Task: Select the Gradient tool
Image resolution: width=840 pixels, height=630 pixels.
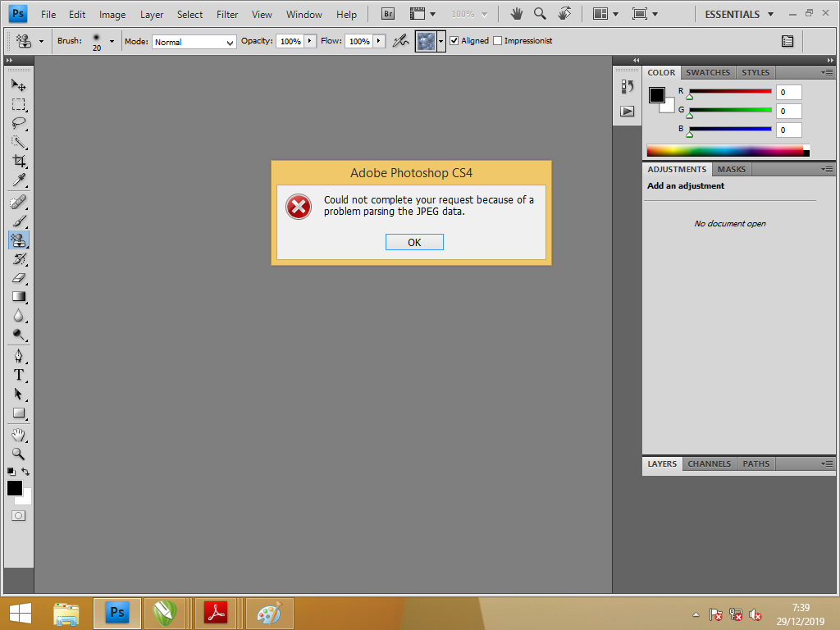Action: (x=19, y=296)
